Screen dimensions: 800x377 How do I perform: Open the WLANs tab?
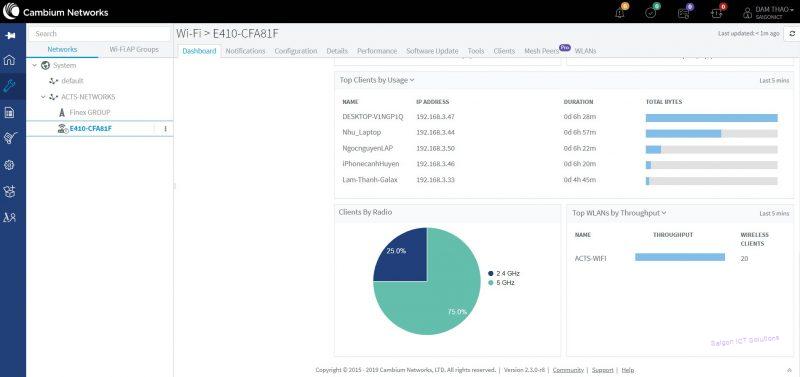click(585, 51)
